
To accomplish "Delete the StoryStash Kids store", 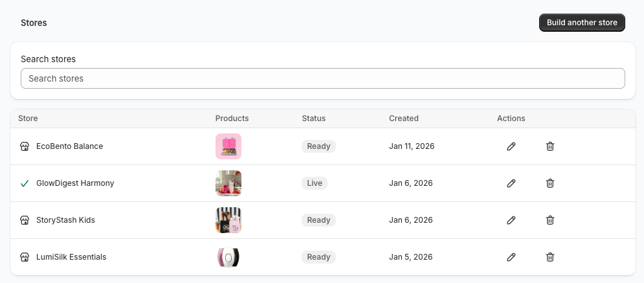I will [x=550, y=220].
